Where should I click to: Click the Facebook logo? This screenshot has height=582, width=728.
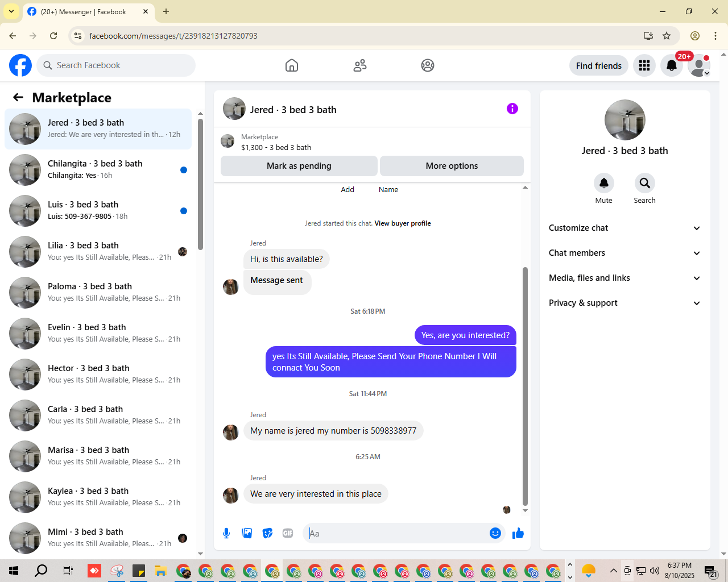click(20, 65)
